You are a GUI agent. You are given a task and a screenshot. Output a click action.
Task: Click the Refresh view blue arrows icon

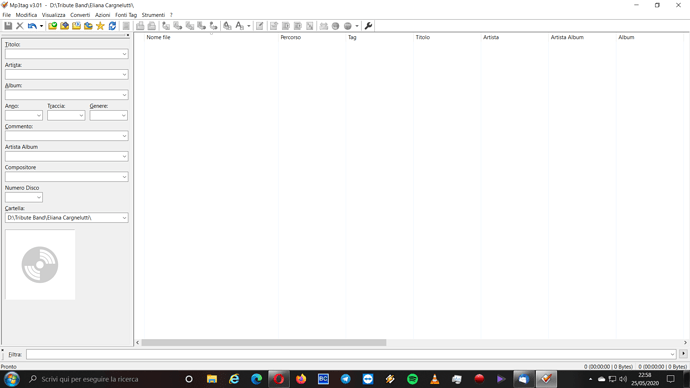point(112,26)
